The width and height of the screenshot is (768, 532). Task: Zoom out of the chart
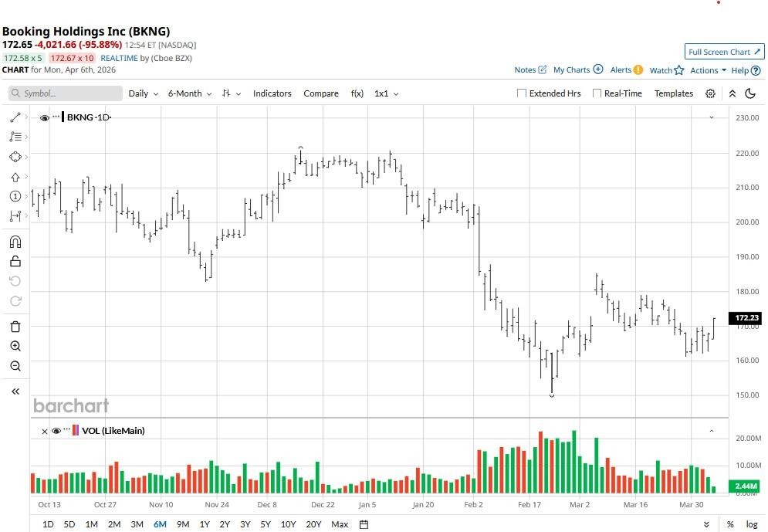coord(15,366)
